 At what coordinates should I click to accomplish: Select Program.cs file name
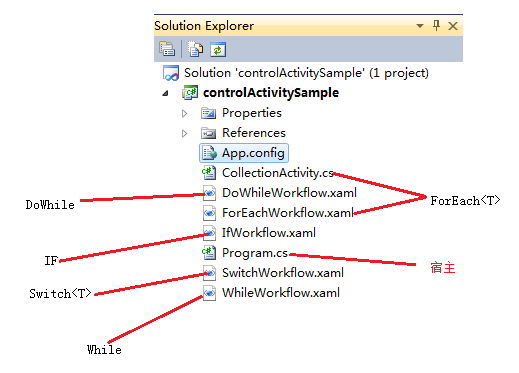click(x=255, y=253)
